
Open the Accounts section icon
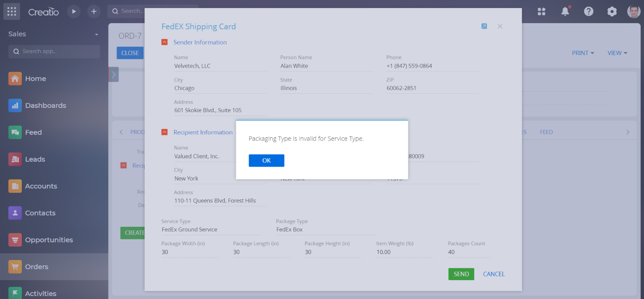pos(15,186)
